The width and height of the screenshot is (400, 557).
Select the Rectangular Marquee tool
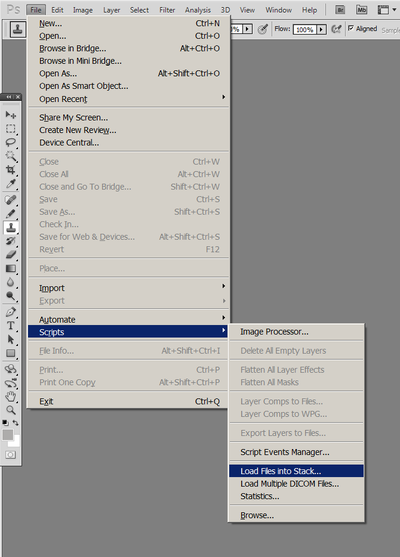tap(11, 129)
